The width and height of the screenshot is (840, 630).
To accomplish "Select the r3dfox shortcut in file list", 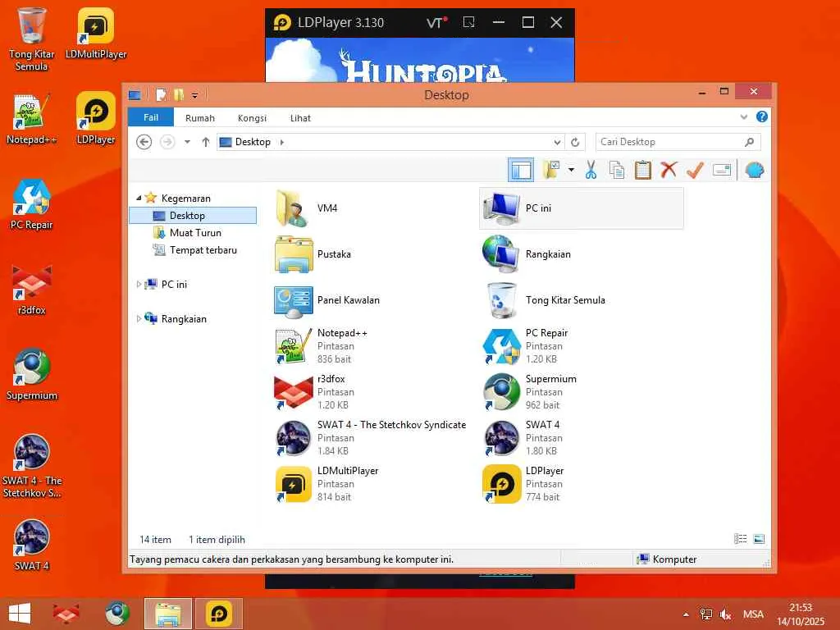I will tap(314, 392).
